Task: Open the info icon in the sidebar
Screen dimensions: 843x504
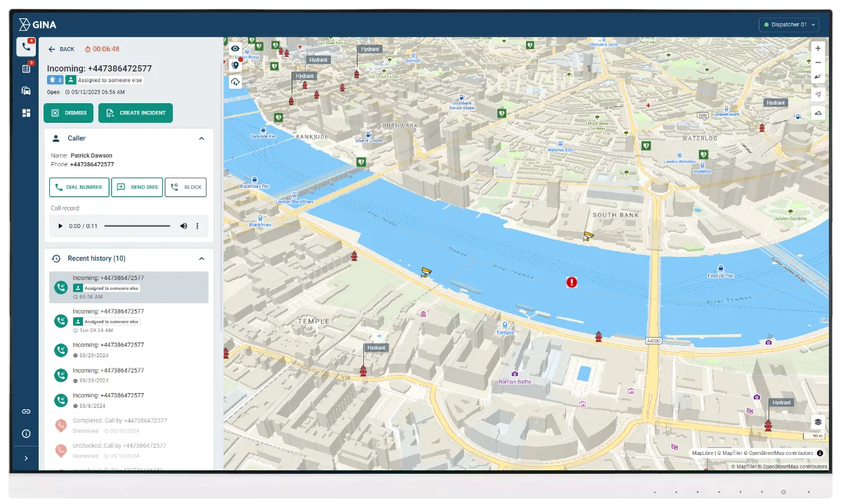Action: [x=26, y=434]
